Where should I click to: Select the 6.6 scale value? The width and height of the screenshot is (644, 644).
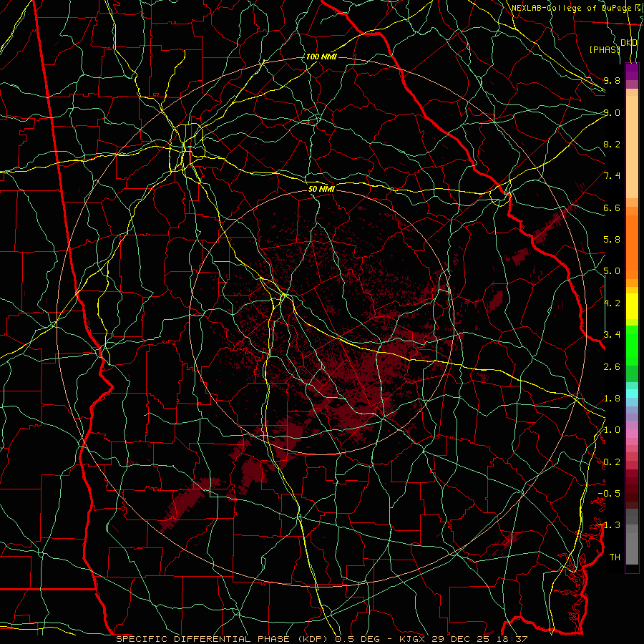tap(612, 208)
